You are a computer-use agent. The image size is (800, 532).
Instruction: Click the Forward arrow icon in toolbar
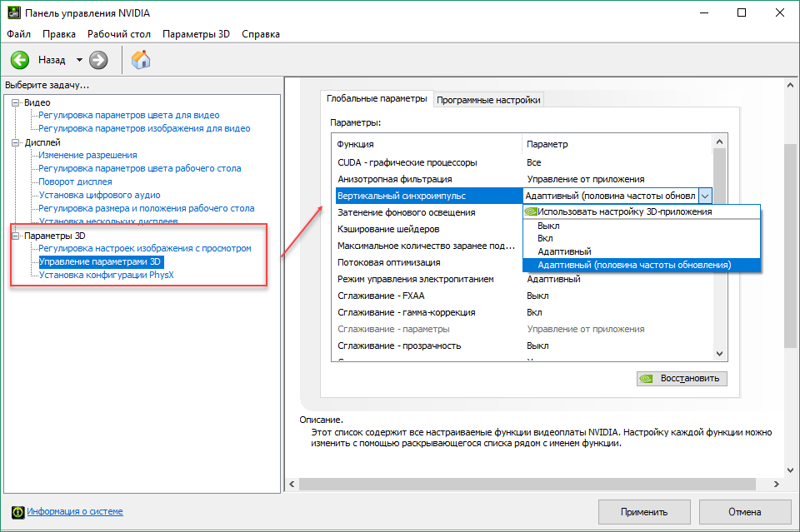pyautogui.click(x=98, y=60)
